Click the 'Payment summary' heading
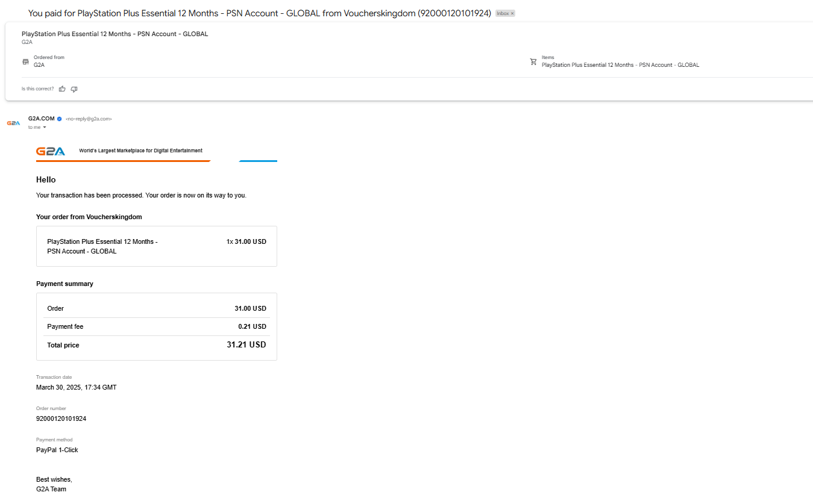Screen dimensions: 813x504 (64, 284)
